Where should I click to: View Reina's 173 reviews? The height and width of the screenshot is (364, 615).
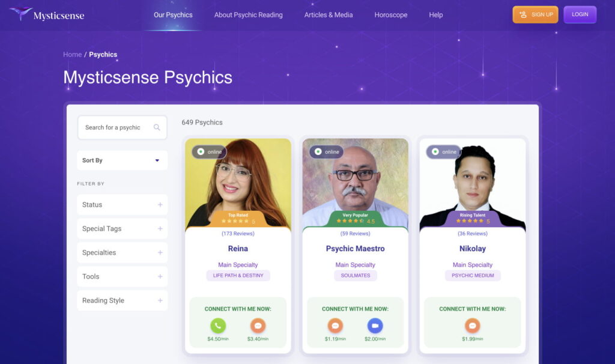tap(238, 234)
